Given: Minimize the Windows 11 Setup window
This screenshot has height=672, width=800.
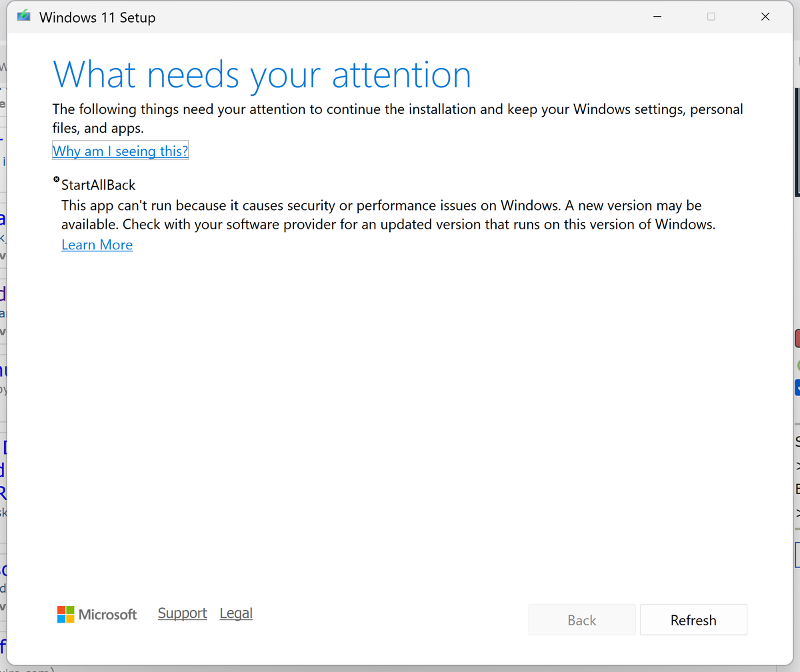Looking at the screenshot, I should (657, 17).
